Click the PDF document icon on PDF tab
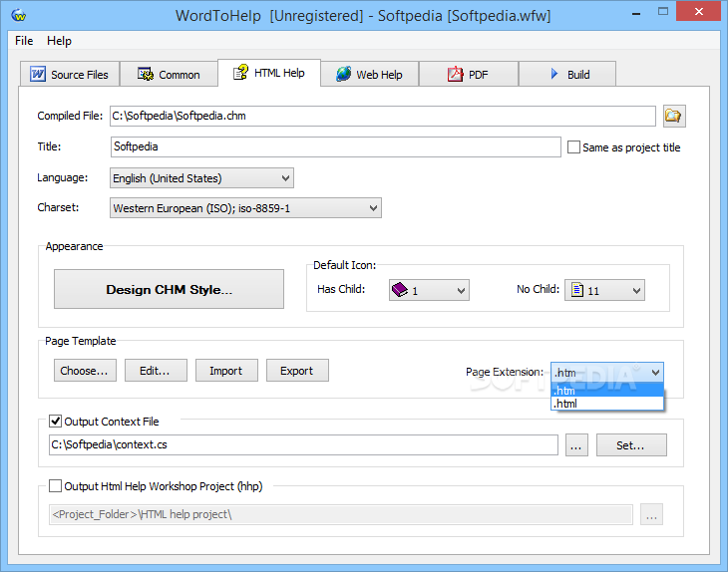 click(x=455, y=74)
